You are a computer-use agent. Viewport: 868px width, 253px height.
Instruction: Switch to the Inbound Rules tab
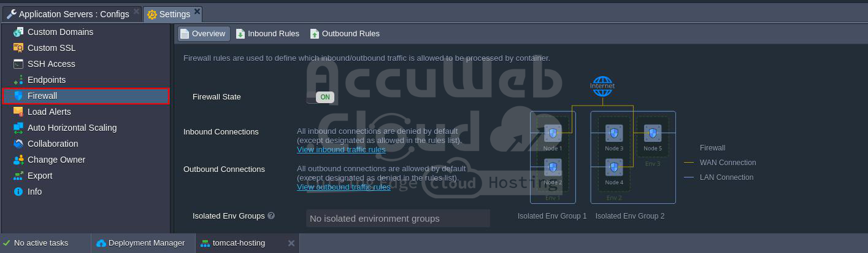click(267, 34)
